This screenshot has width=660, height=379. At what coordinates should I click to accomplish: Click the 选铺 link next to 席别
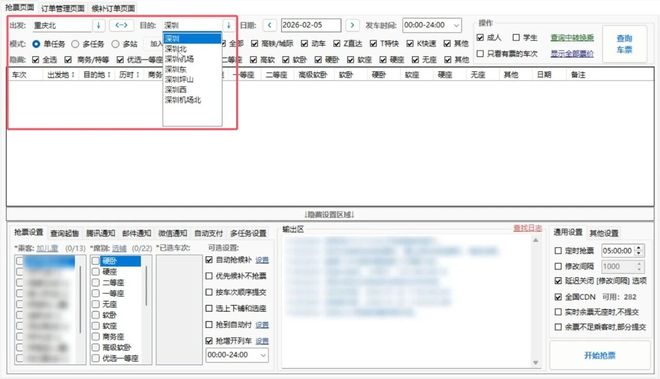point(119,248)
